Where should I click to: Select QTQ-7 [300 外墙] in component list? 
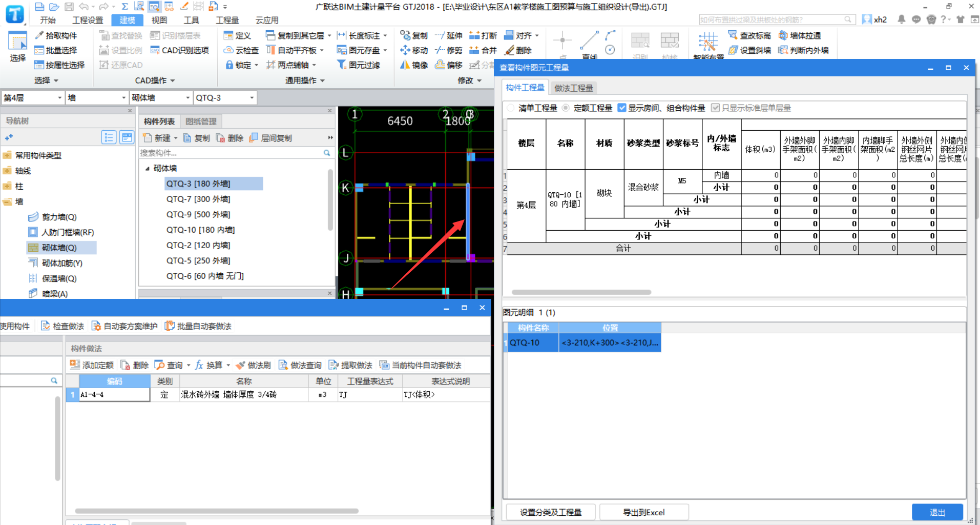[x=198, y=199]
